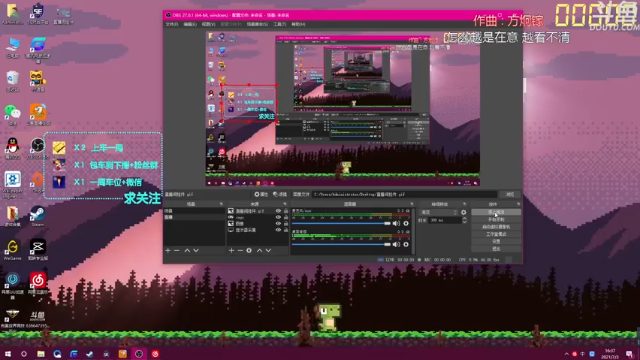Increase transition duration with stepper arrow
This screenshot has width=640, height=360.
click(x=464, y=218)
